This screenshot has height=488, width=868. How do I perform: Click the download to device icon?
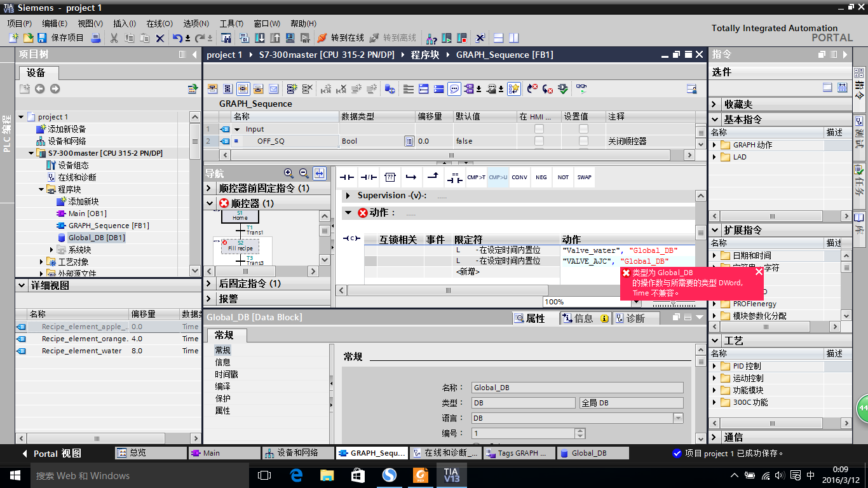(260, 38)
